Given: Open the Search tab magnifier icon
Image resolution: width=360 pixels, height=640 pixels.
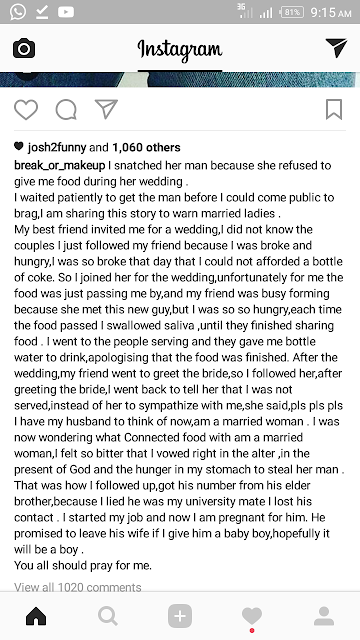Looking at the screenshot, I should pyautogui.click(x=108, y=616).
